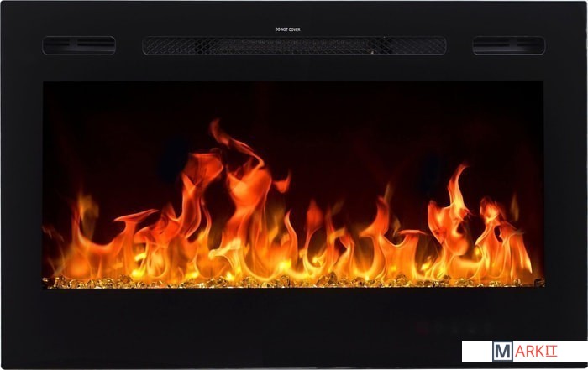The image size is (588, 370).
Task: Click the MARKIT watermark logo
Action: (x=525, y=352)
